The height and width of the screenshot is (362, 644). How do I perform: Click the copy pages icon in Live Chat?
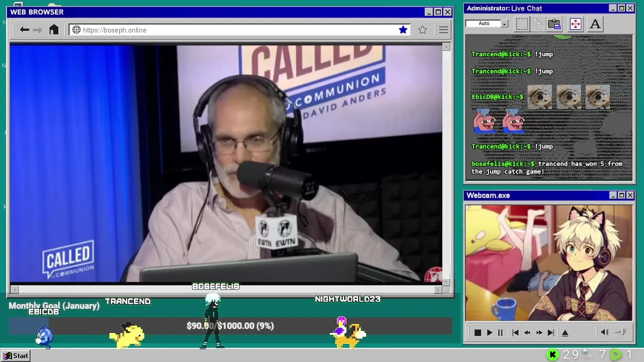(538, 24)
